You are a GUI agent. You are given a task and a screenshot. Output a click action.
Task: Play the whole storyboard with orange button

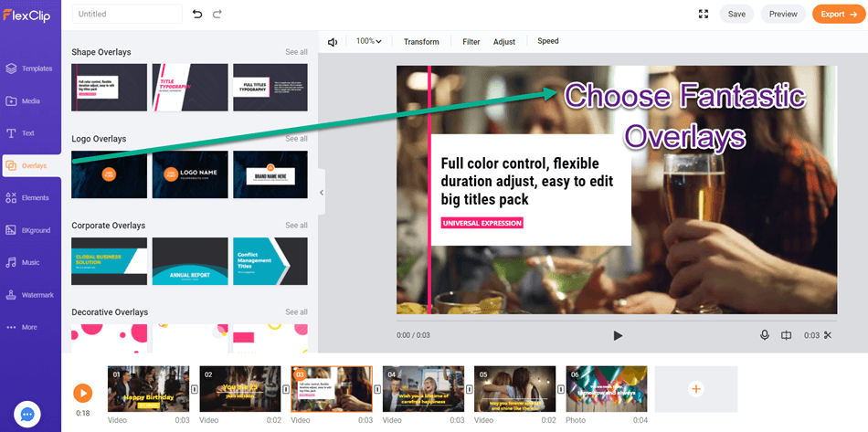pos(82,394)
